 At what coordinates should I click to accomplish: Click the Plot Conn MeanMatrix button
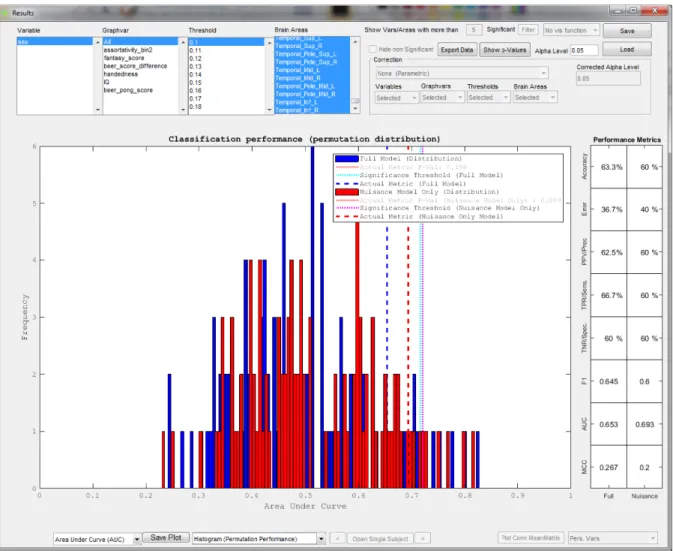coord(531,538)
